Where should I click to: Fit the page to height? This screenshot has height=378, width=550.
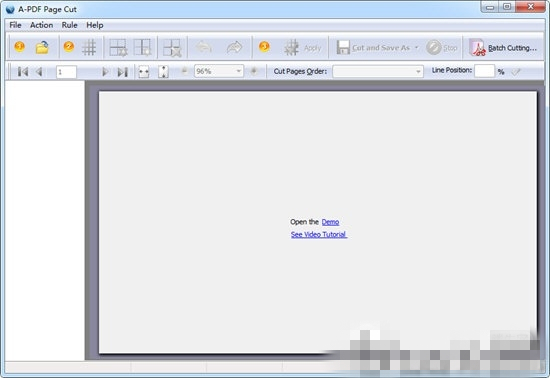[x=163, y=72]
